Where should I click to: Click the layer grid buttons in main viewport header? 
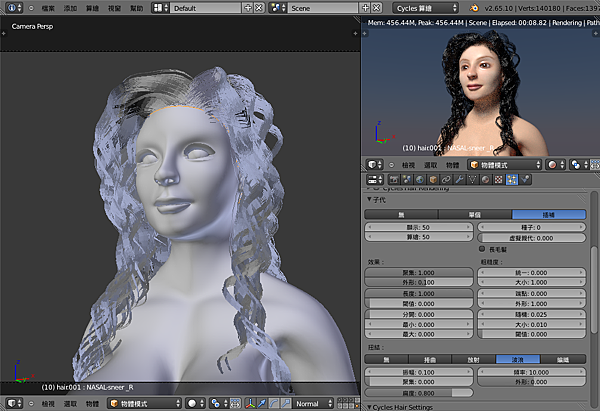coord(348,403)
